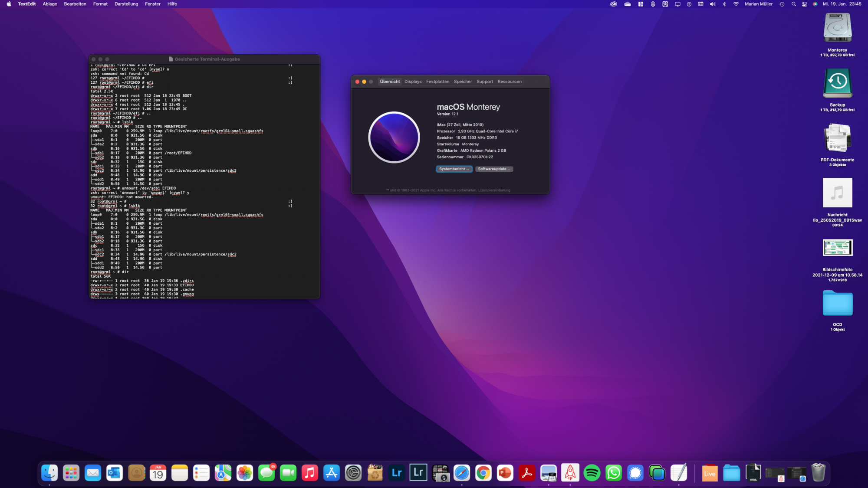
Task: Select the Backup drive on desktop
Action: pyautogui.click(x=837, y=84)
